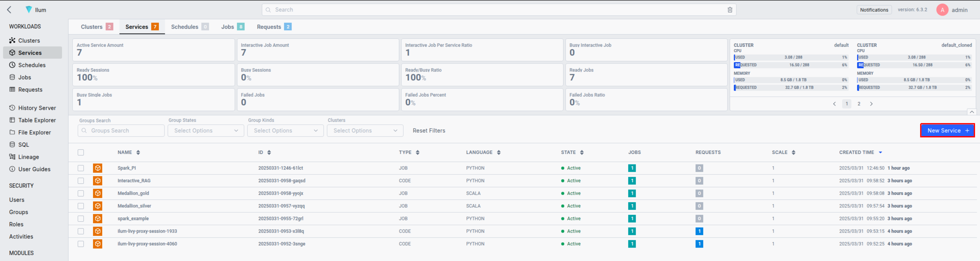
Task: Open the Clusters filter dropdown
Action: point(365,131)
